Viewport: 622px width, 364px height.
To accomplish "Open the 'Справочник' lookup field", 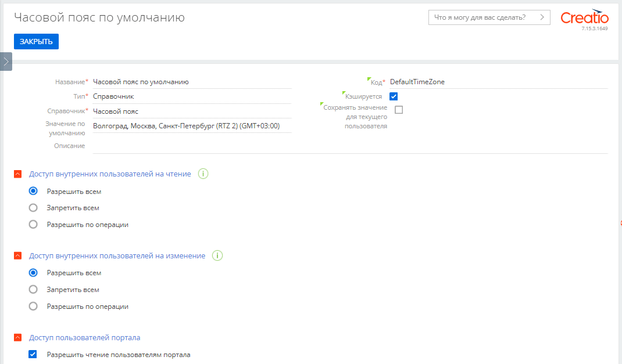I will point(192,110).
